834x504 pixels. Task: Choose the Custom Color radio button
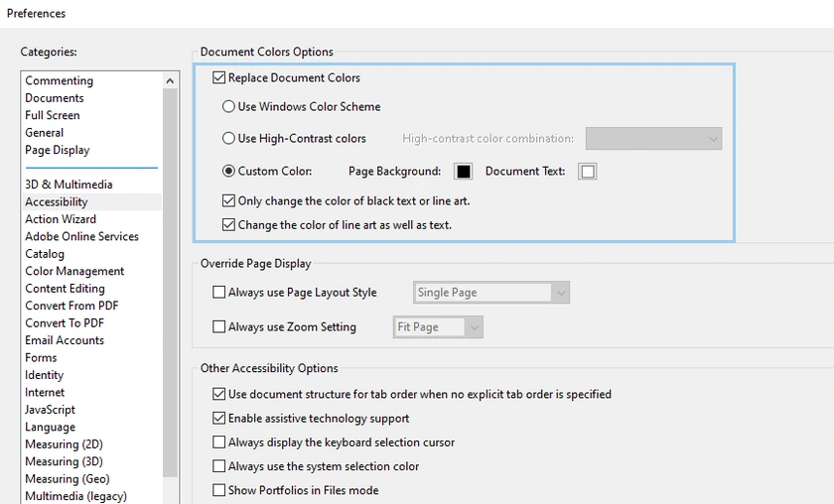tap(229, 172)
